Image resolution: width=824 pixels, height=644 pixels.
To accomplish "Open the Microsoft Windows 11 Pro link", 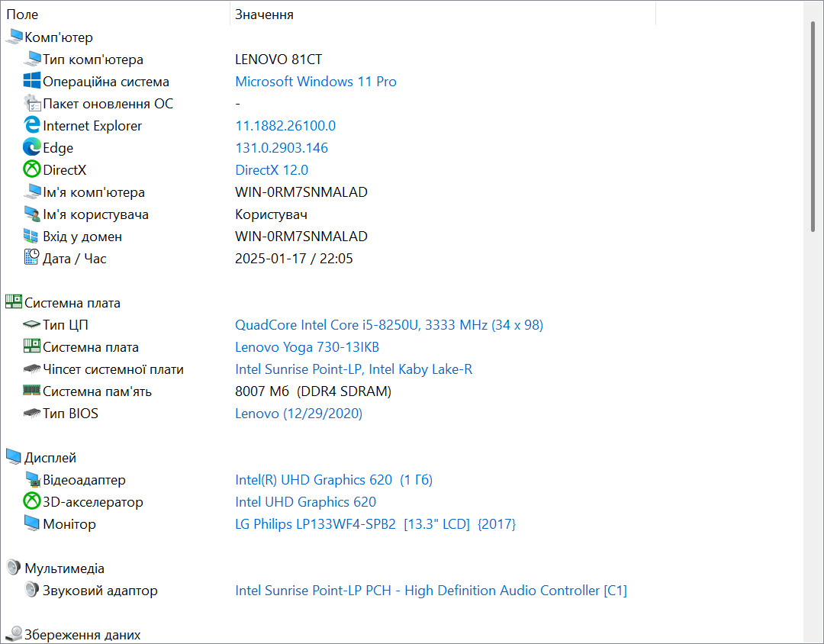I will tap(316, 82).
